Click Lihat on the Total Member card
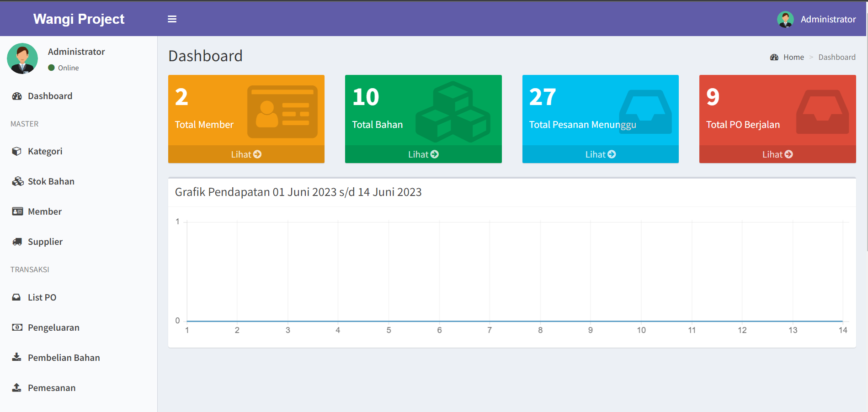This screenshot has width=868, height=412. tap(246, 154)
